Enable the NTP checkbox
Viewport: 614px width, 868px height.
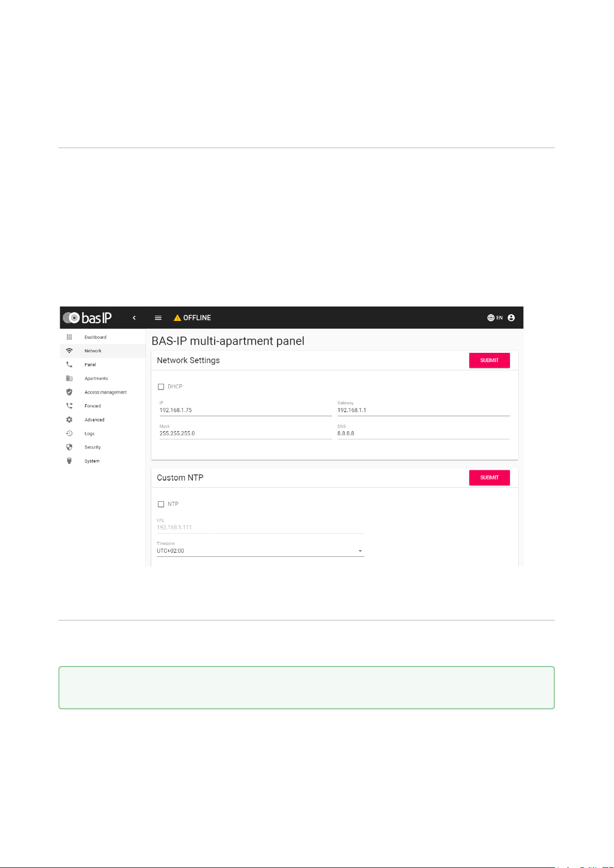(161, 504)
